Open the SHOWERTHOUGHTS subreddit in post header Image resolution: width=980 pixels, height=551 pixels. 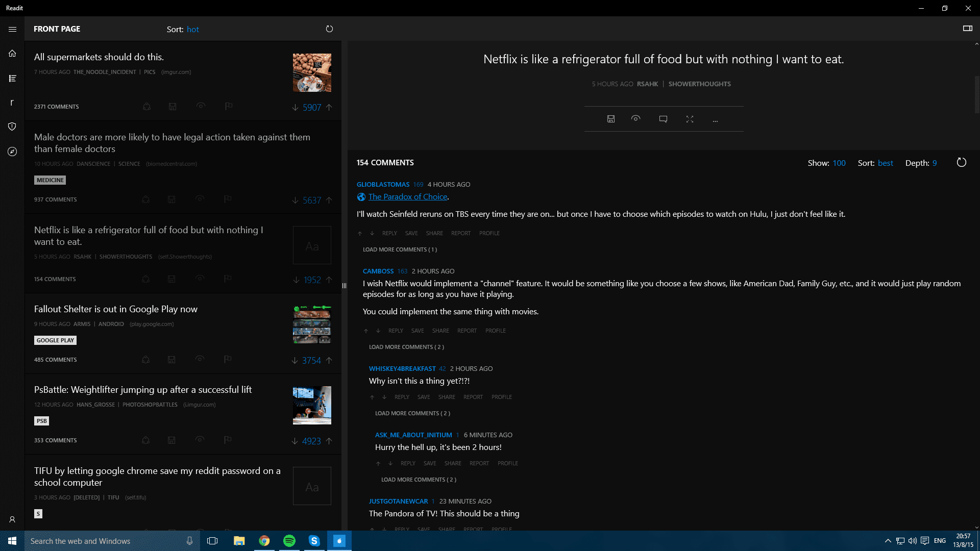tap(700, 84)
